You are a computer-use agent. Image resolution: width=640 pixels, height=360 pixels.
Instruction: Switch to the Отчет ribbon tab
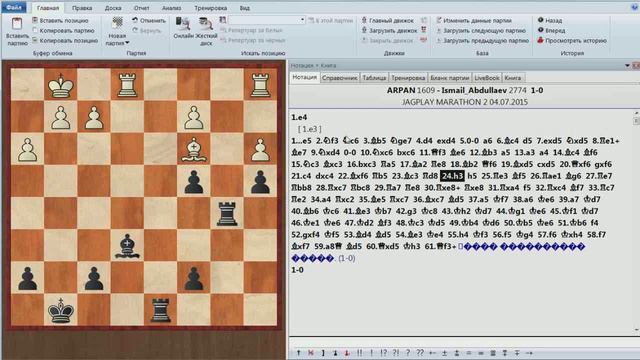point(141,8)
